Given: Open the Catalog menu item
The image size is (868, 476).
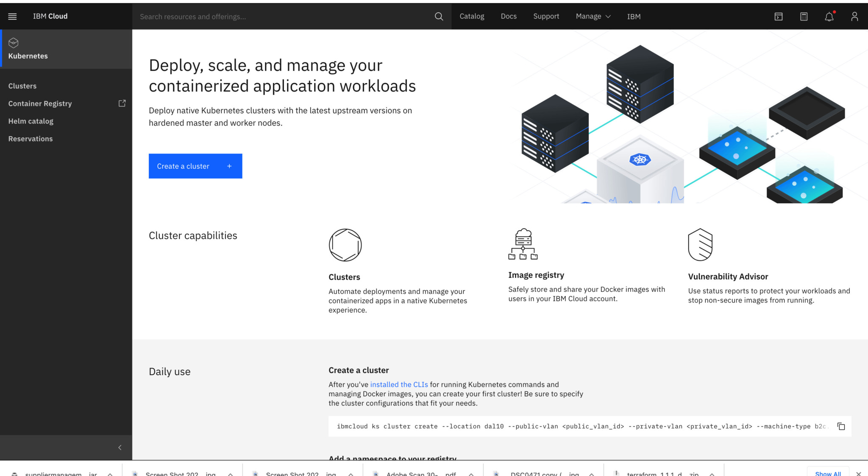Looking at the screenshot, I should [x=472, y=16].
